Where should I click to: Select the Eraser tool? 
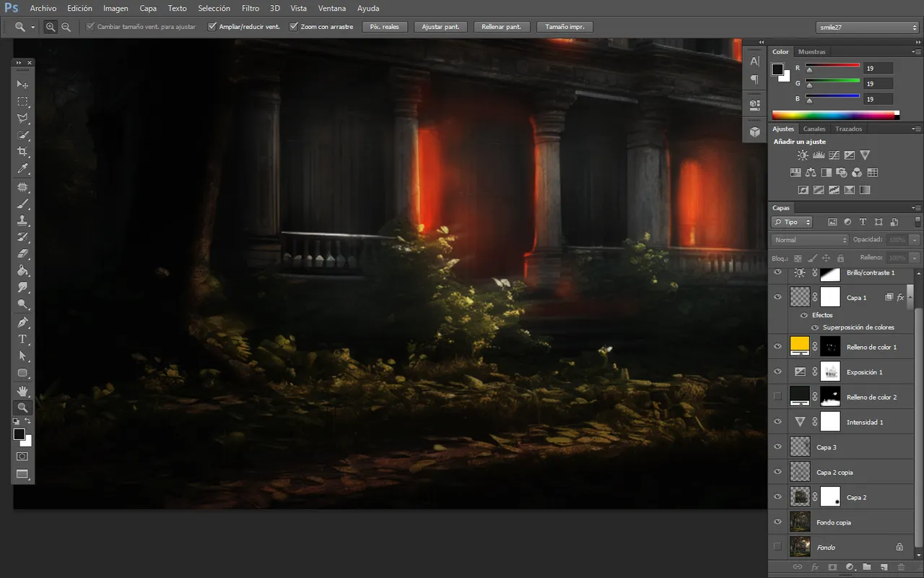tap(22, 254)
